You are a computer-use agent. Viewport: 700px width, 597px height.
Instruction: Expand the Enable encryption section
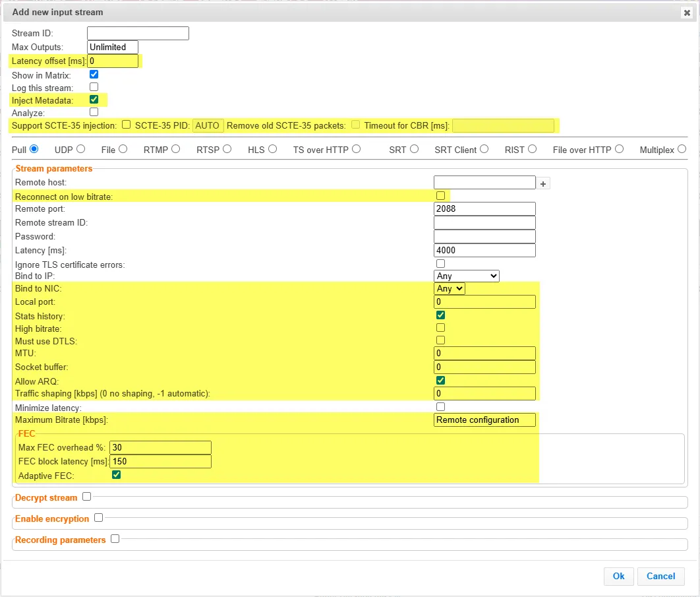tap(99, 517)
